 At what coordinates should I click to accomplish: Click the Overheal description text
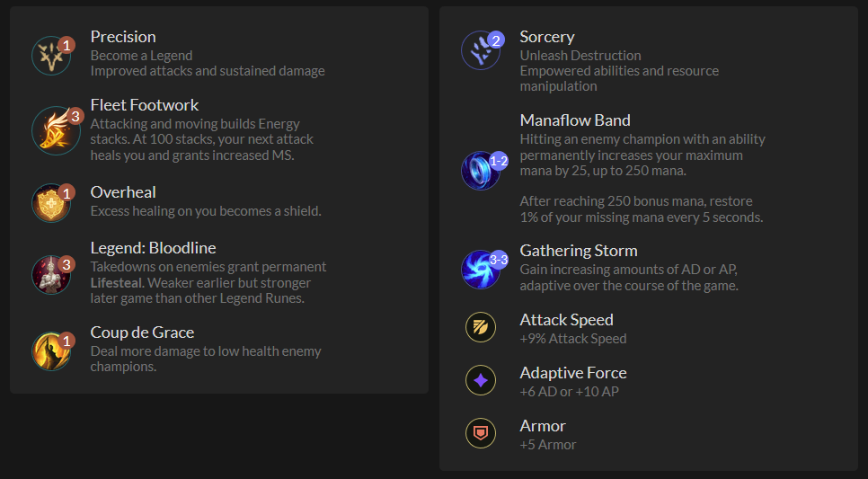[x=205, y=211]
